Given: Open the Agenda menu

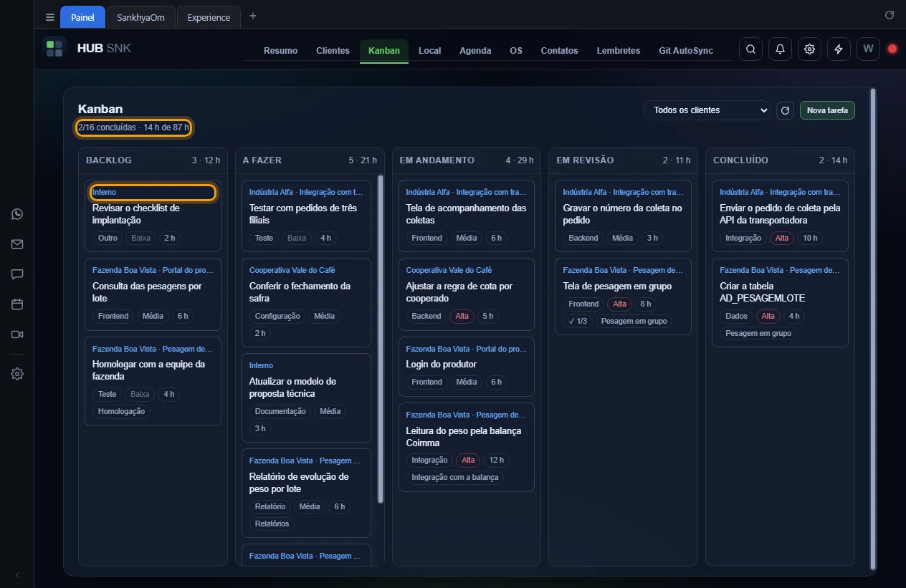Looking at the screenshot, I should coord(475,51).
